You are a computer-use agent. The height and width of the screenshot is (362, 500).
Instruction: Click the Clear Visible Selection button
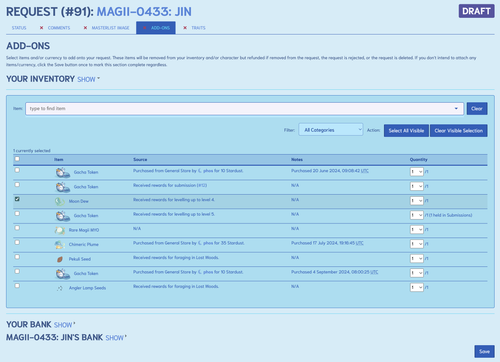[x=459, y=131]
